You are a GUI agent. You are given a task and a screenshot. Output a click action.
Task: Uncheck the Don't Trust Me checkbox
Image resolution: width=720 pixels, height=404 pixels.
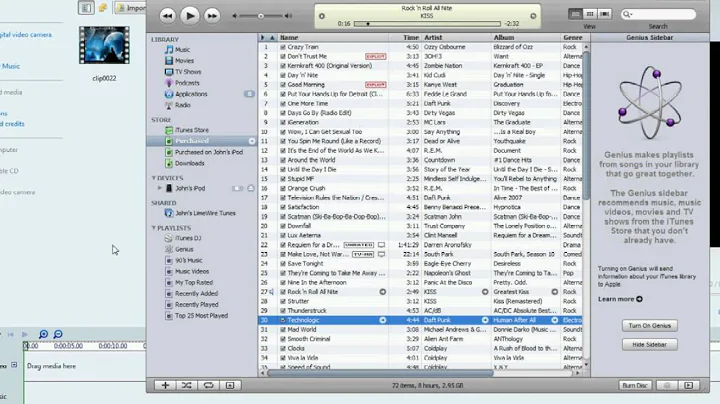tap(283, 56)
